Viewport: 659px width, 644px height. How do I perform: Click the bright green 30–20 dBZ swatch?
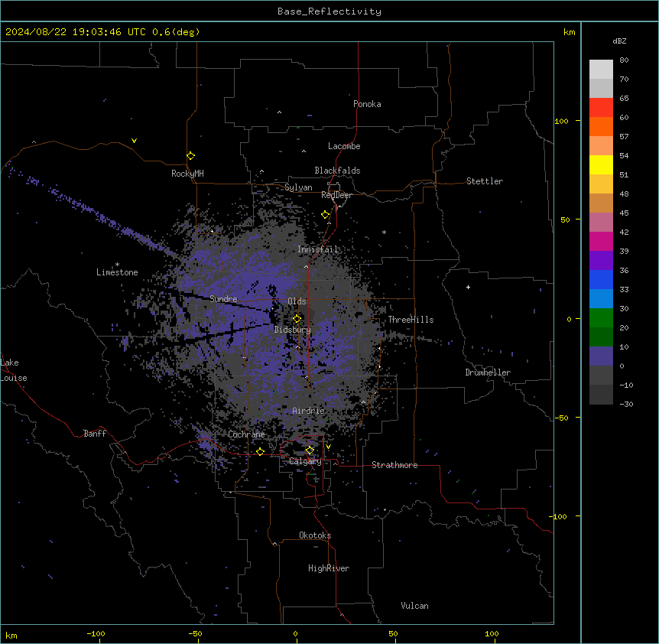point(601,318)
